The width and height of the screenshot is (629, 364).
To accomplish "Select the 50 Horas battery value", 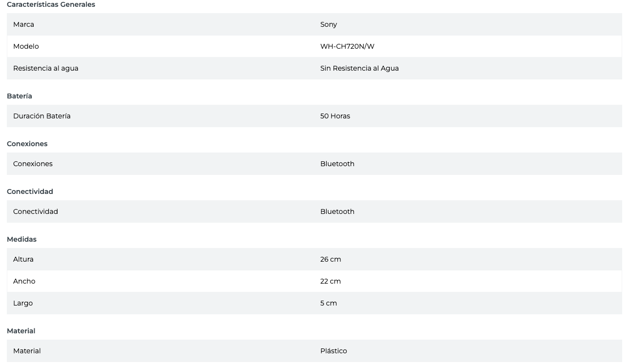I will [335, 116].
